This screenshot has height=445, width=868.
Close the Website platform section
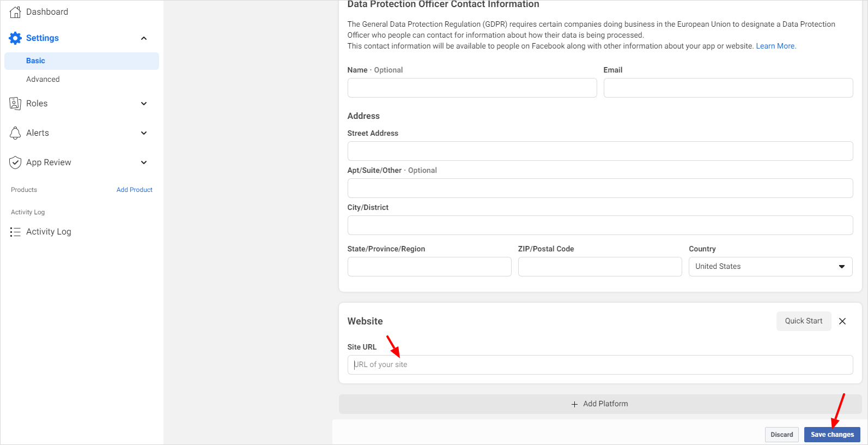point(842,321)
